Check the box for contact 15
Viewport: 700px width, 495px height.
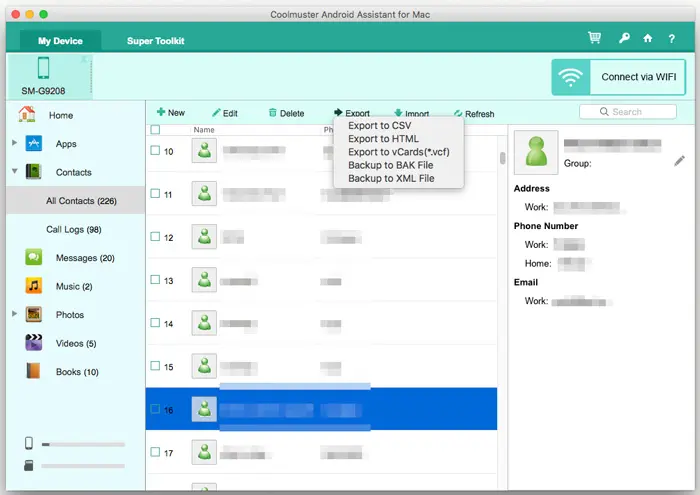click(x=155, y=366)
